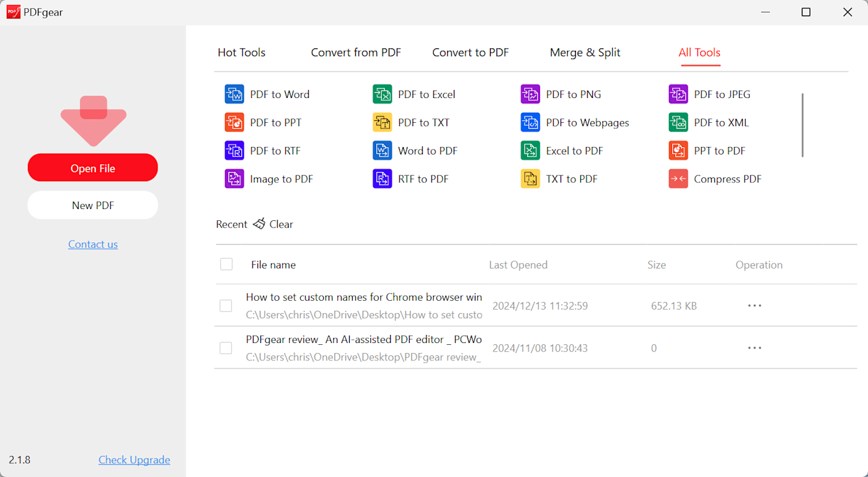Switch to the Convert to PDF tab
Viewport: 868px width, 477px height.
click(x=471, y=53)
